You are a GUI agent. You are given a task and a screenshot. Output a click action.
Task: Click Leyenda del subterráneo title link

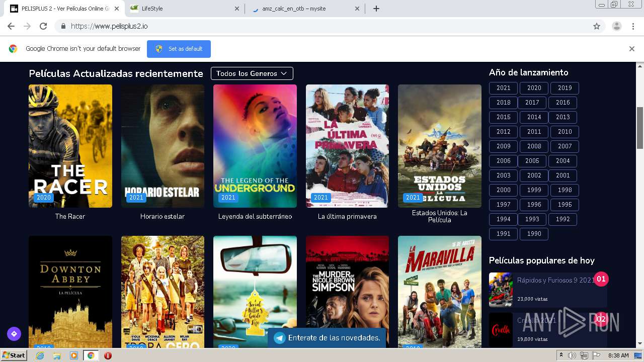coord(255,217)
